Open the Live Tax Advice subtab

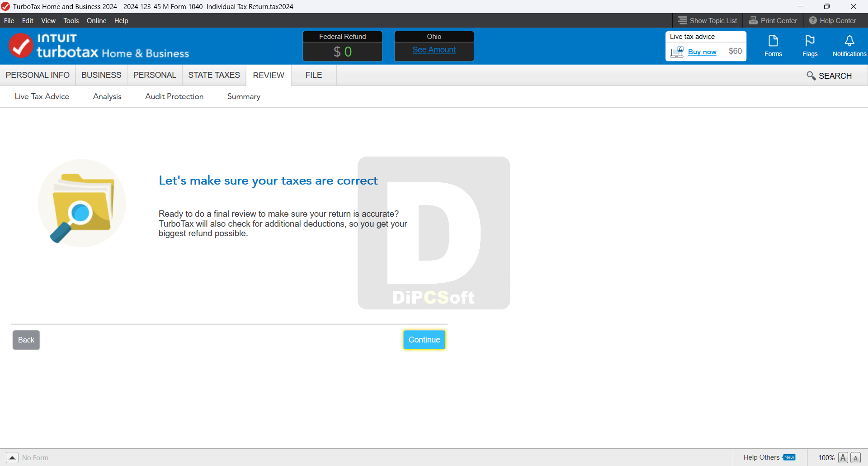[42, 96]
